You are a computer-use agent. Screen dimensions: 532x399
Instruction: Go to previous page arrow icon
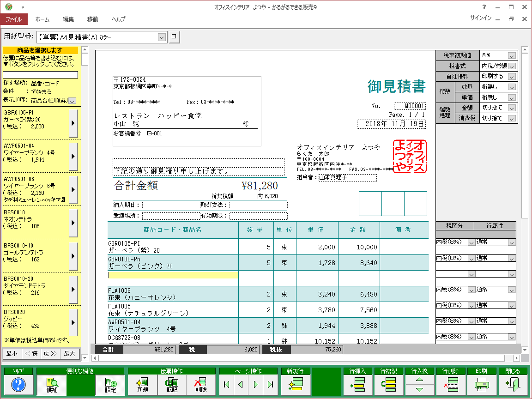click(241, 384)
